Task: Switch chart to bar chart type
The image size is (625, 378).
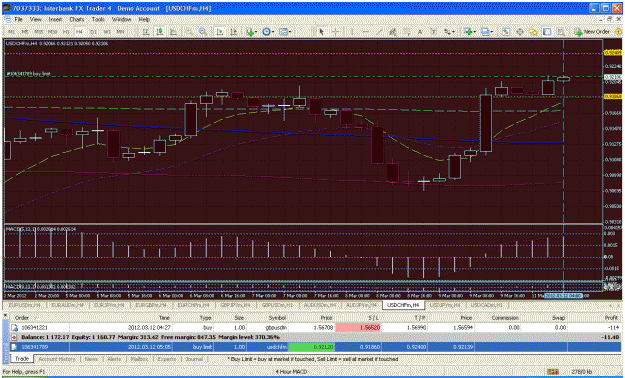Action: [146, 32]
